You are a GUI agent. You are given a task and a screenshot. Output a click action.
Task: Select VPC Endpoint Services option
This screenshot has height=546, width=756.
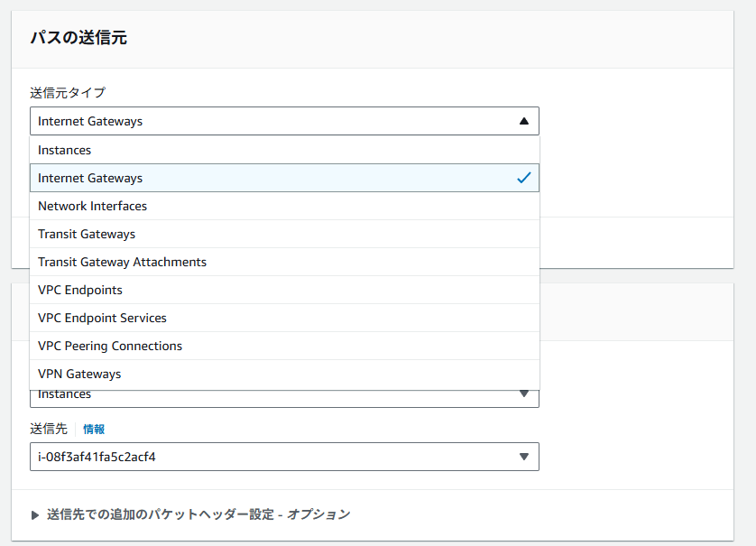284,318
